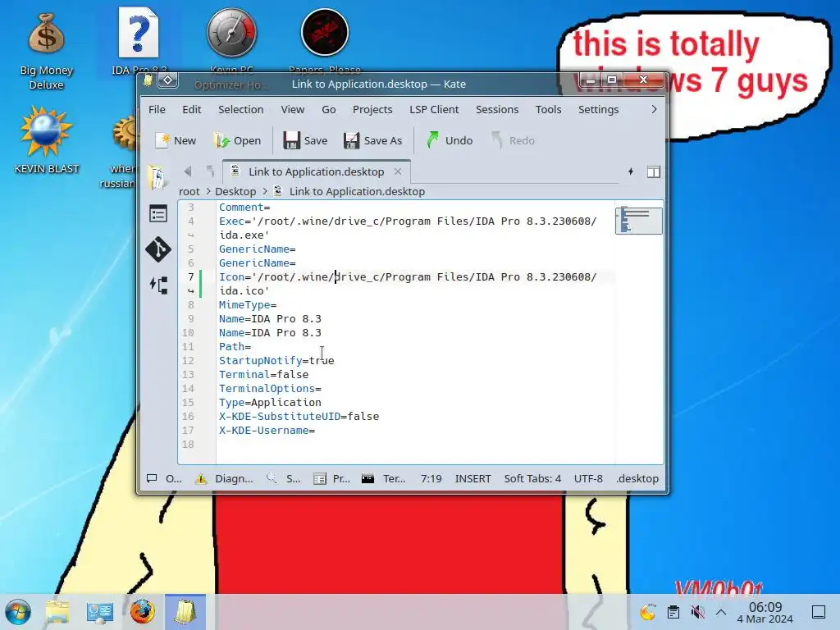This screenshot has height=630, width=840.
Task: Open the Tools menu
Action: pos(548,109)
